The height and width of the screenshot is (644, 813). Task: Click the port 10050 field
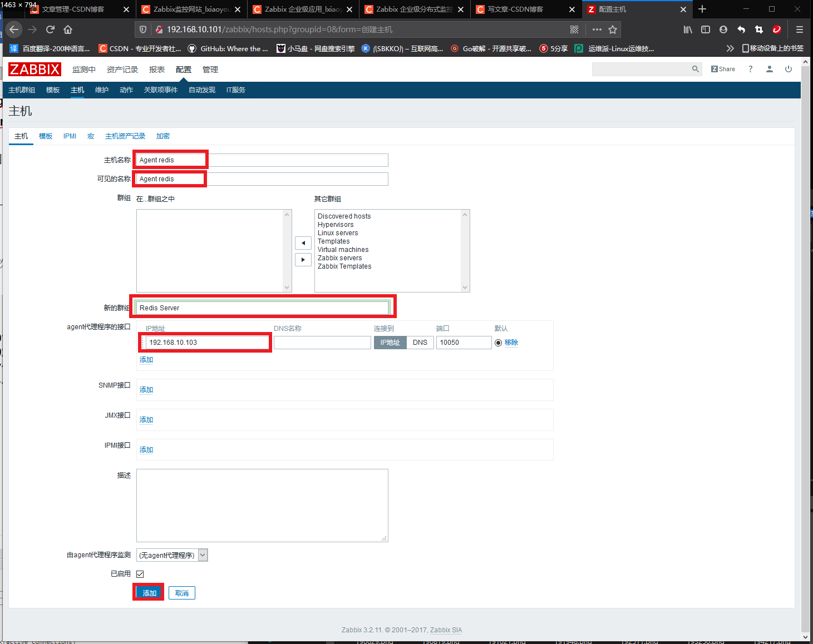pos(464,343)
